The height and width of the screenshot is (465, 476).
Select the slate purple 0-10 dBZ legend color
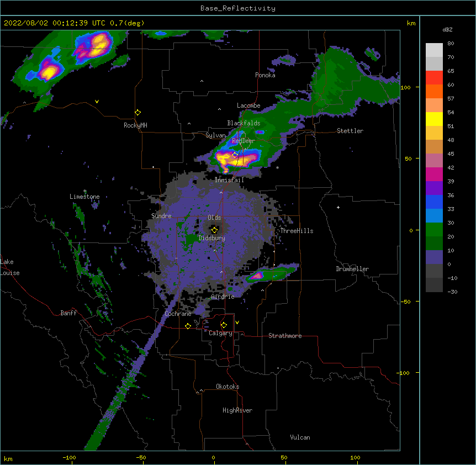434,257
